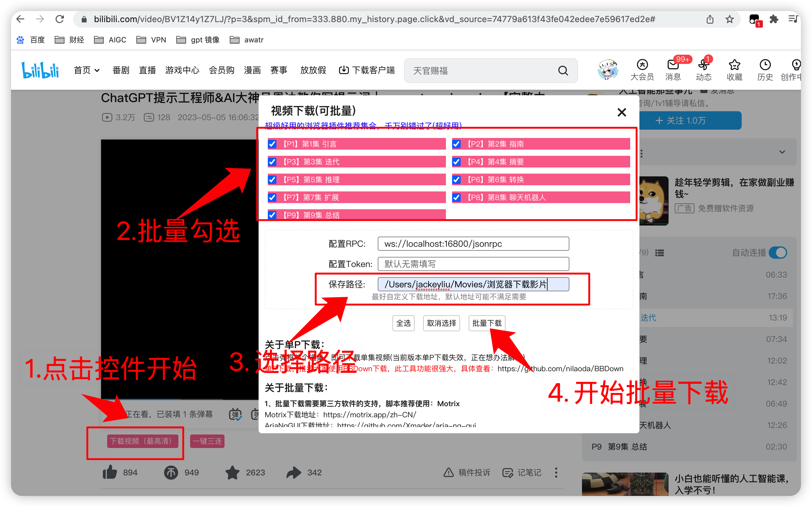Viewport: 812px width, 507px height.
Task: Give a coin with the coin icon
Action: point(171,473)
